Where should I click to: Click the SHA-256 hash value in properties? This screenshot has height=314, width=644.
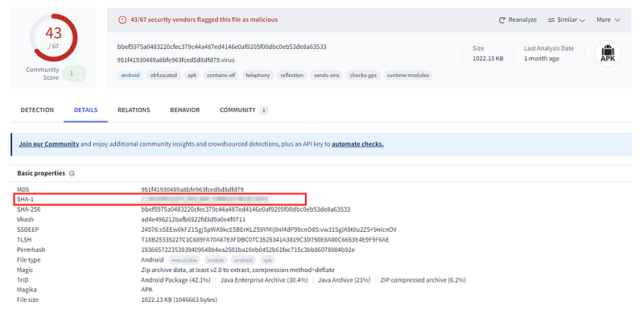(x=246, y=209)
